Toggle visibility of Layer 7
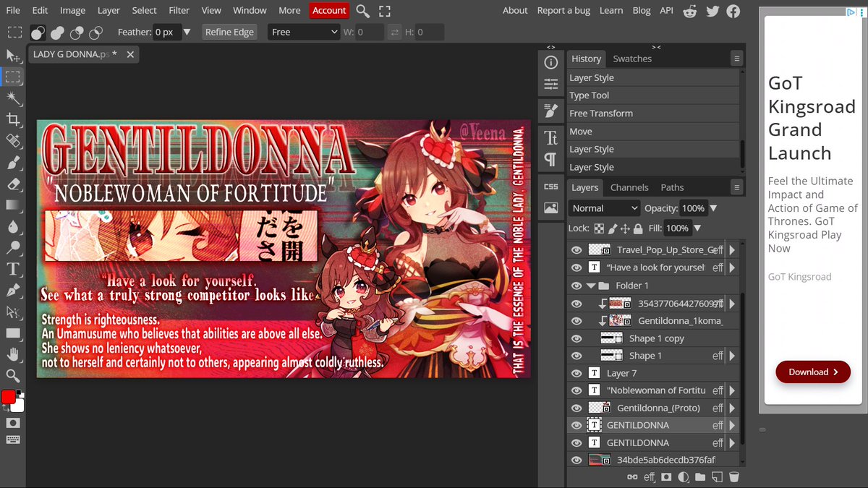Viewport: 868px width, 488px height. pyautogui.click(x=576, y=373)
